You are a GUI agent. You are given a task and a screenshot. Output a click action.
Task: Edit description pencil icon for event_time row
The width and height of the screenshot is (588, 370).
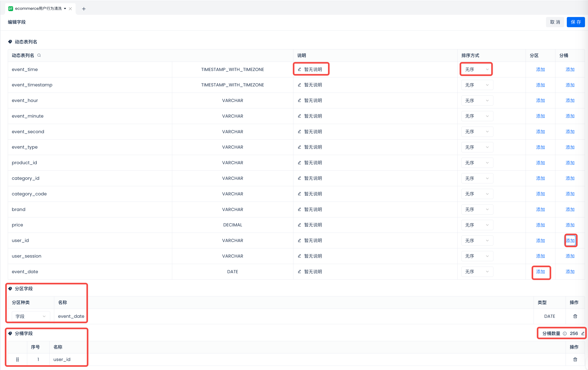(x=299, y=69)
